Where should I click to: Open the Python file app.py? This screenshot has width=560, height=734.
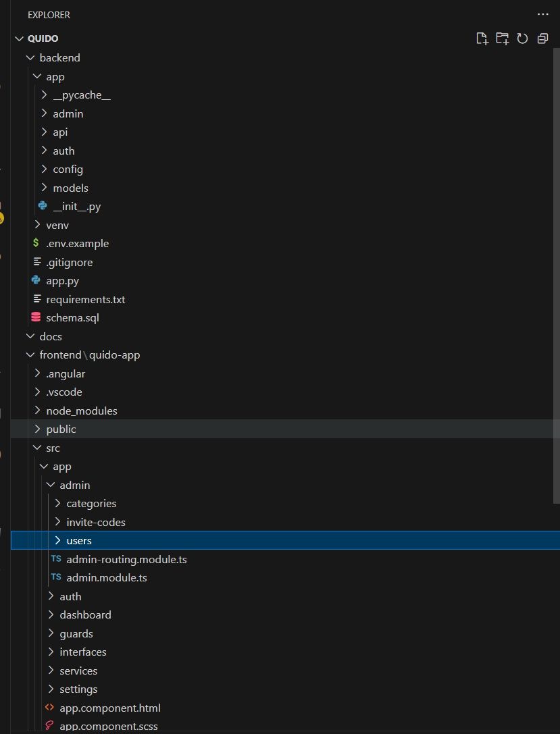click(x=63, y=280)
